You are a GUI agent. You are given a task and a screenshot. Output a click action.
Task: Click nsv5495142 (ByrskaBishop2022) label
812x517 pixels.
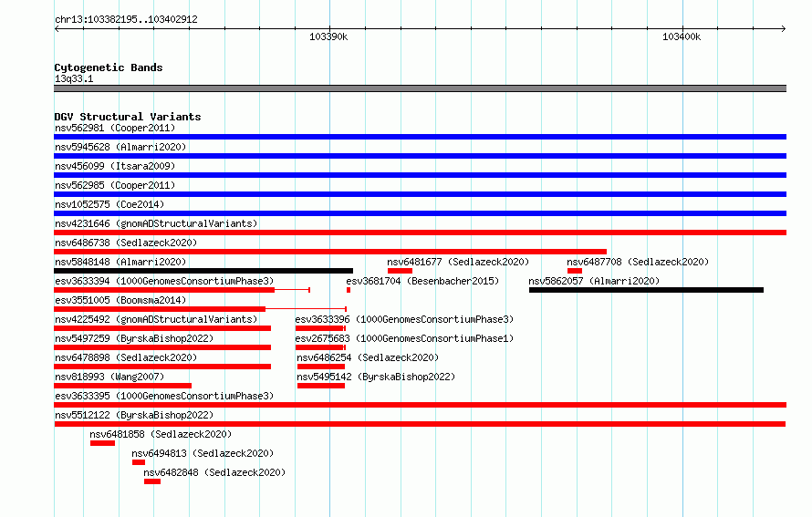376,377
